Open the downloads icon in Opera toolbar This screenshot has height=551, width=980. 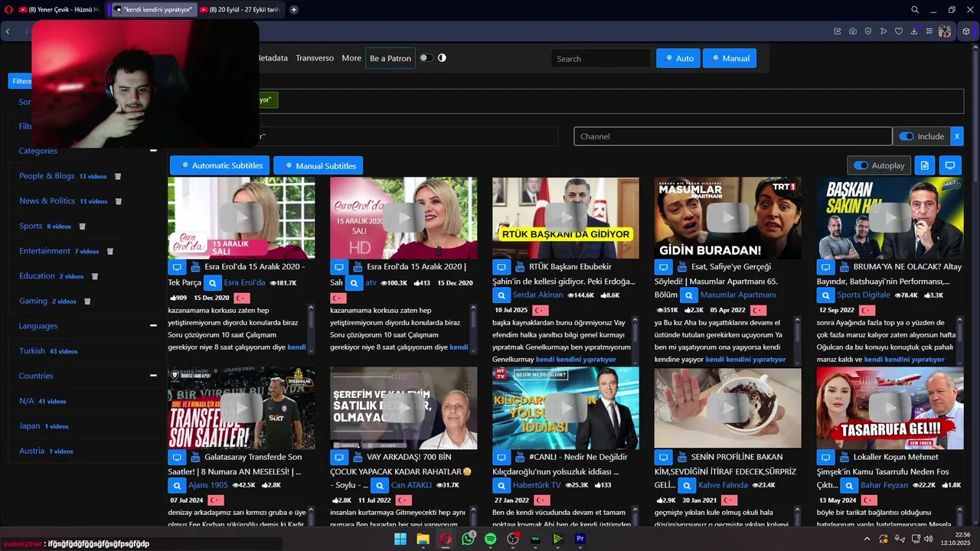point(914,31)
